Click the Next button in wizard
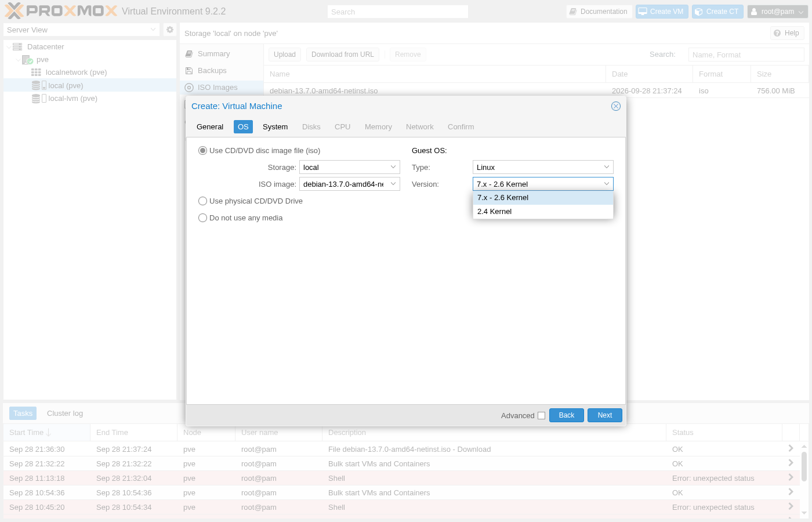Screen dimensions: 812x522 605,415
